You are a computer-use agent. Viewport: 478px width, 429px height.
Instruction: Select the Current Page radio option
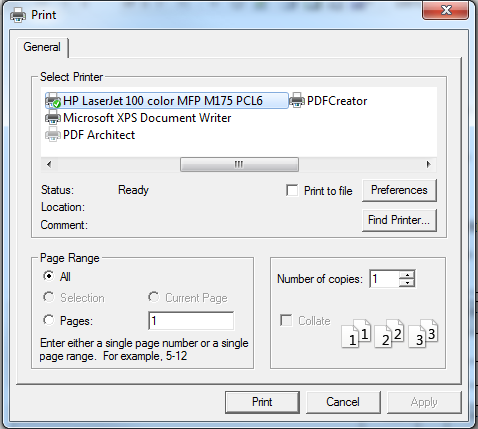tap(153, 297)
